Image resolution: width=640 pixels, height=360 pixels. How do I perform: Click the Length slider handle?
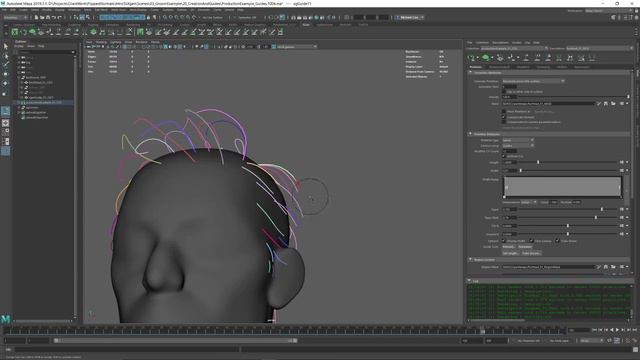(x=538, y=162)
